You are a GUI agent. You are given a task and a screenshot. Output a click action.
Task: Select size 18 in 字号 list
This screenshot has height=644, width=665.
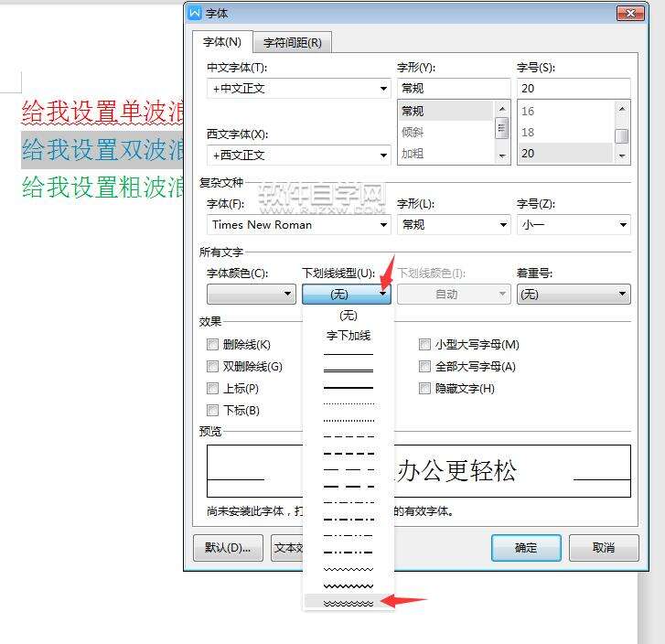coord(566,132)
